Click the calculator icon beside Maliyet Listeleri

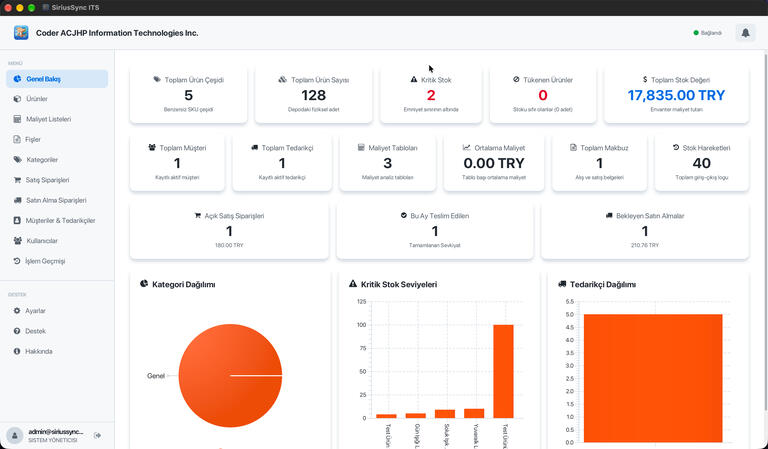17,119
